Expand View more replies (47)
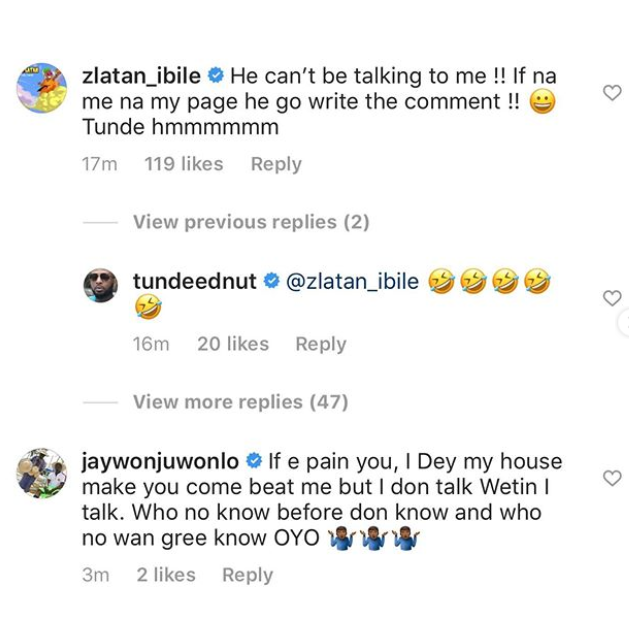 240,402
